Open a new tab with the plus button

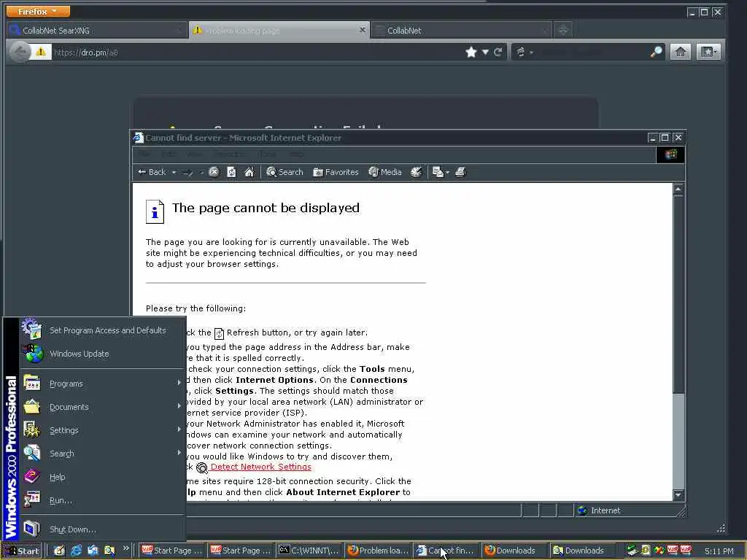coord(563,30)
